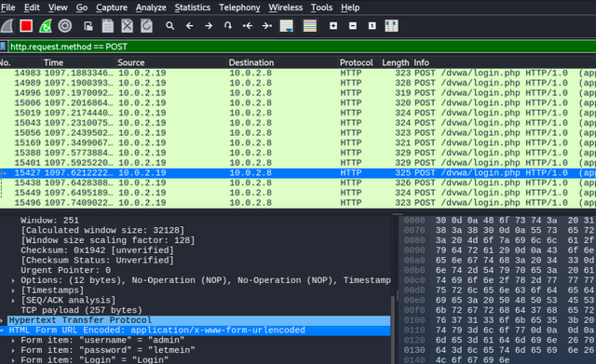596x364 pixels.
Task: Expand the "username" = "admin" form item
Action: pos(13,340)
